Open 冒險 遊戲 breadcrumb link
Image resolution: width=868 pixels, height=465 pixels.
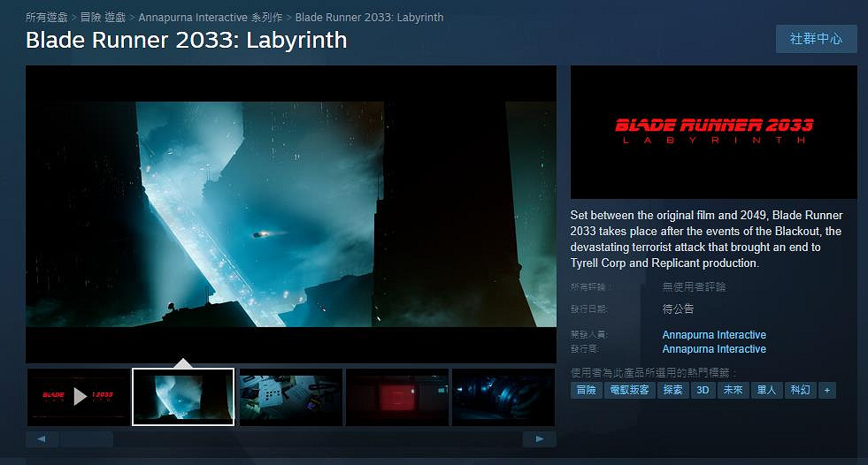point(103,18)
